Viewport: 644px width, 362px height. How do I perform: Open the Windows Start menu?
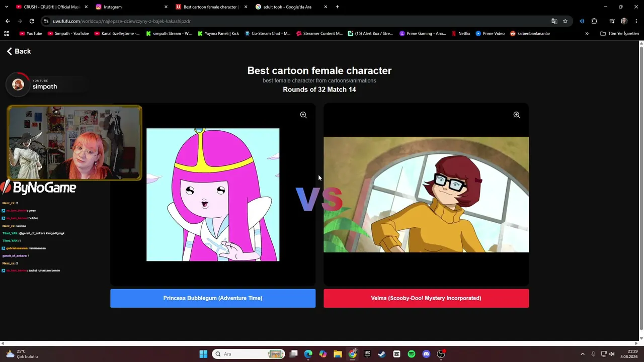click(203, 354)
